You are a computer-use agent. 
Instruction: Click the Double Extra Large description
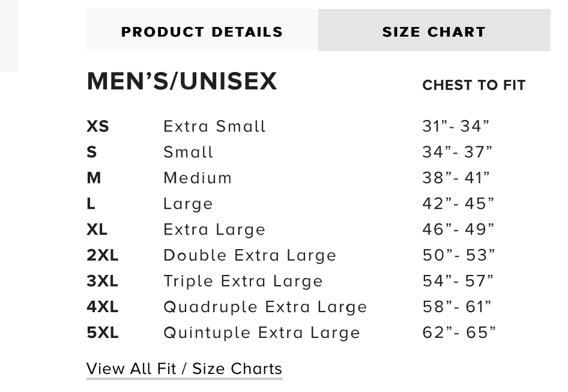click(x=249, y=256)
